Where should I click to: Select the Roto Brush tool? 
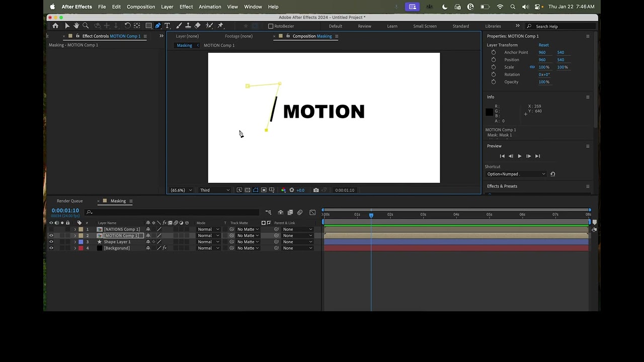tap(209, 26)
